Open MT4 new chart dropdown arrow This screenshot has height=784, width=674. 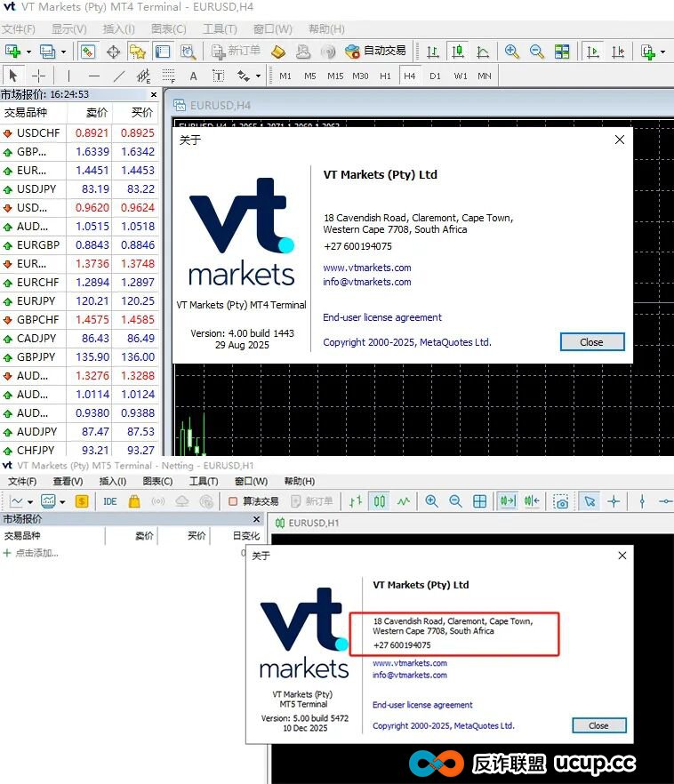pyautogui.click(x=28, y=52)
